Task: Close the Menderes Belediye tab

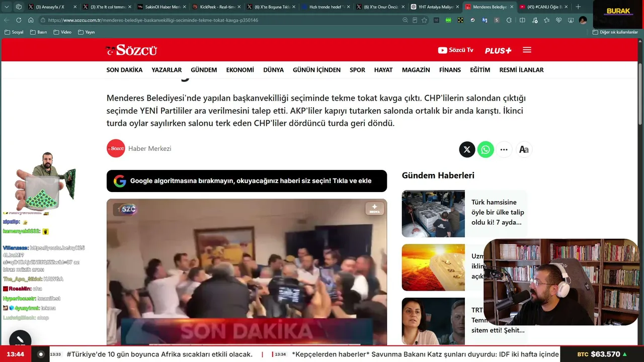Action: point(512,7)
